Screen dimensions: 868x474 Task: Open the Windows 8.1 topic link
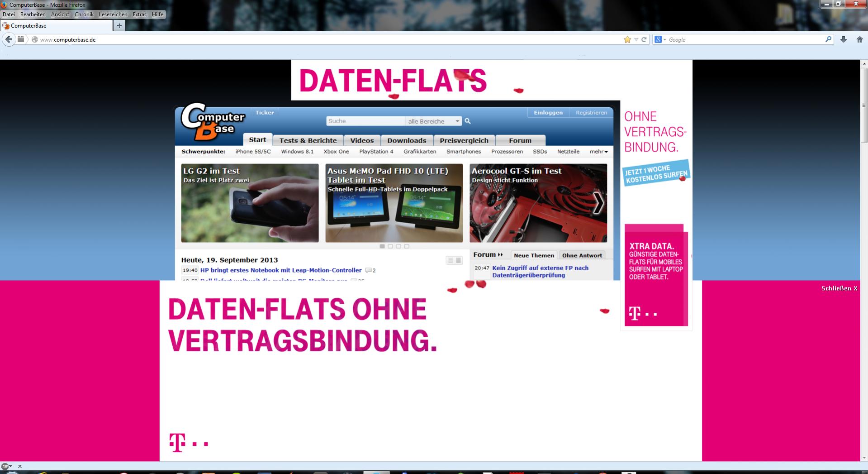click(x=297, y=152)
